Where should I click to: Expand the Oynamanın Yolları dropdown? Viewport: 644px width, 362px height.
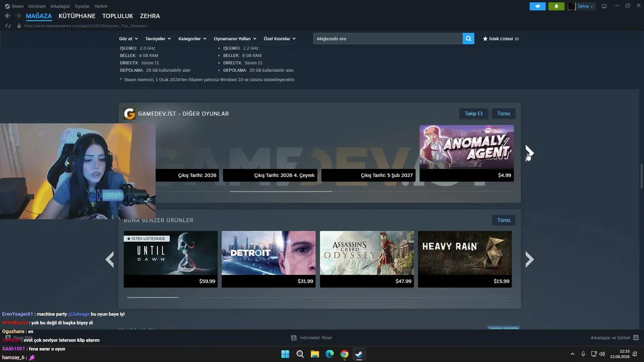click(x=235, y=39)
